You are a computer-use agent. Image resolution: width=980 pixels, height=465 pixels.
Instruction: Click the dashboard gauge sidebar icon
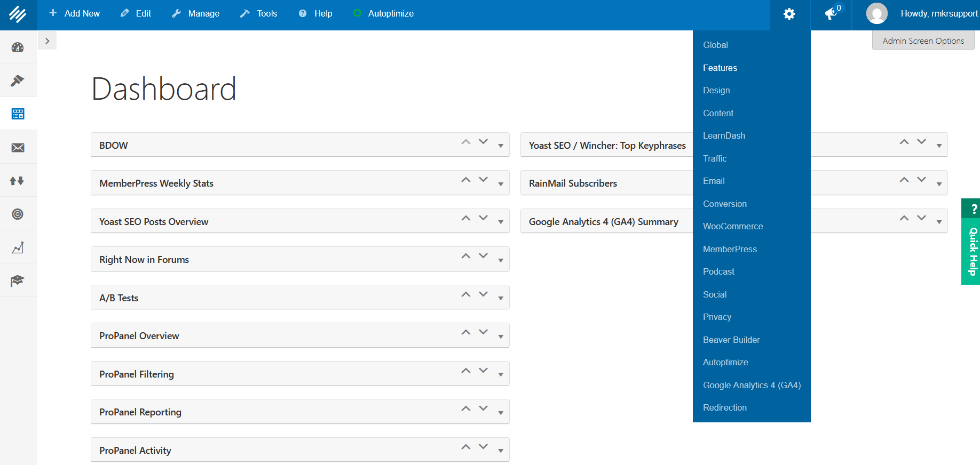coord(18,47)
